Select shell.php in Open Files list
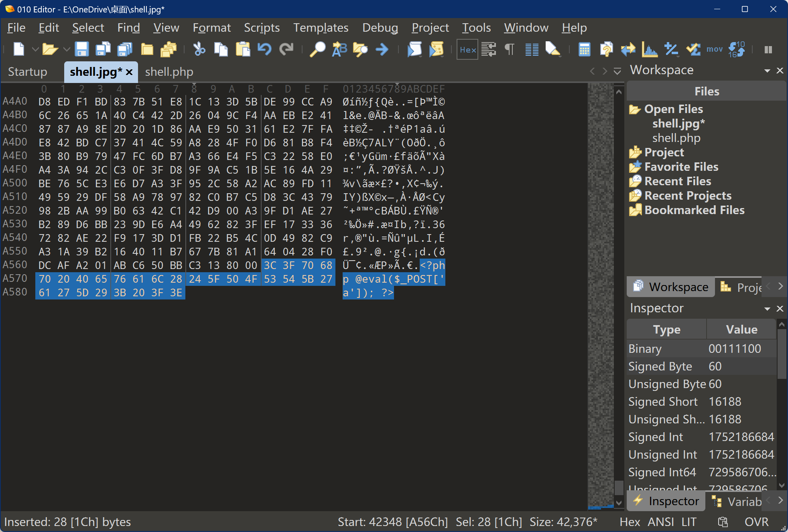 click(x=676, y=138)
